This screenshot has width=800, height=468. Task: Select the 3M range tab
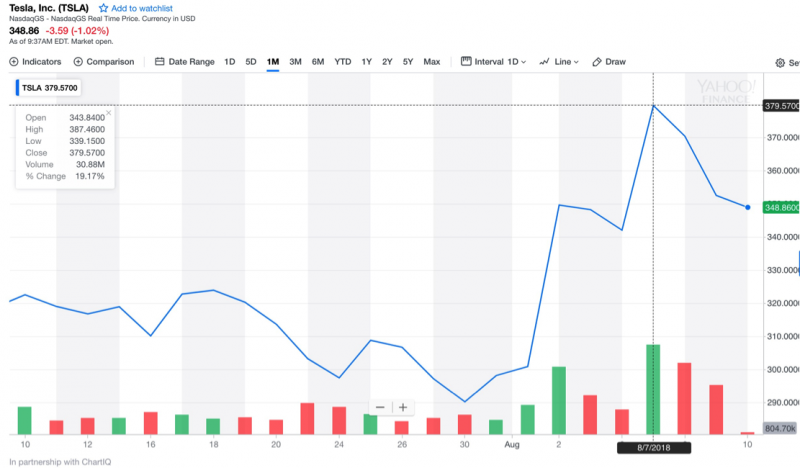pos(295,62)
